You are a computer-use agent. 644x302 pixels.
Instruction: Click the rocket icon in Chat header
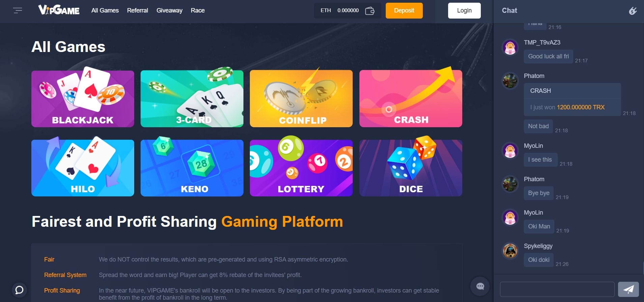[633, 11]
